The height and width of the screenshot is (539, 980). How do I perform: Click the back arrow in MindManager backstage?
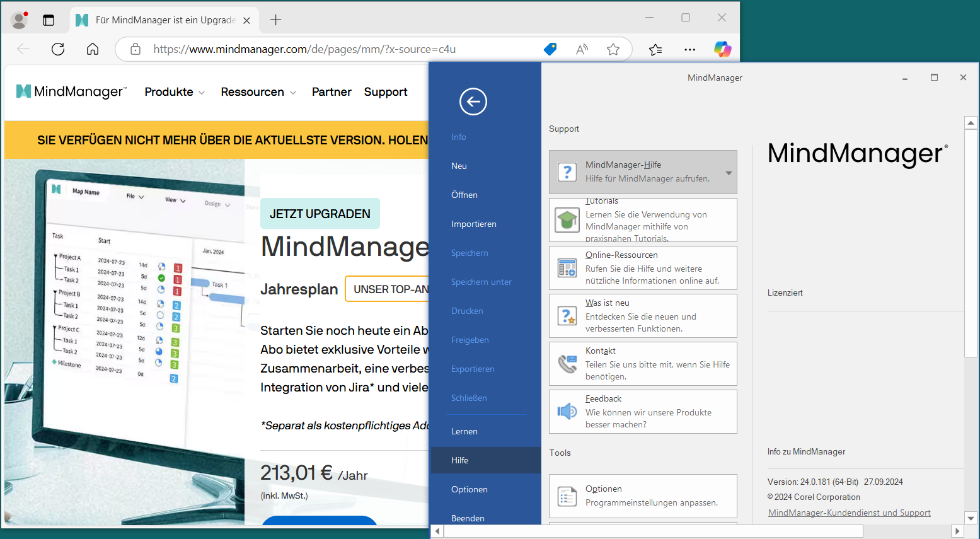coord(473,101)
